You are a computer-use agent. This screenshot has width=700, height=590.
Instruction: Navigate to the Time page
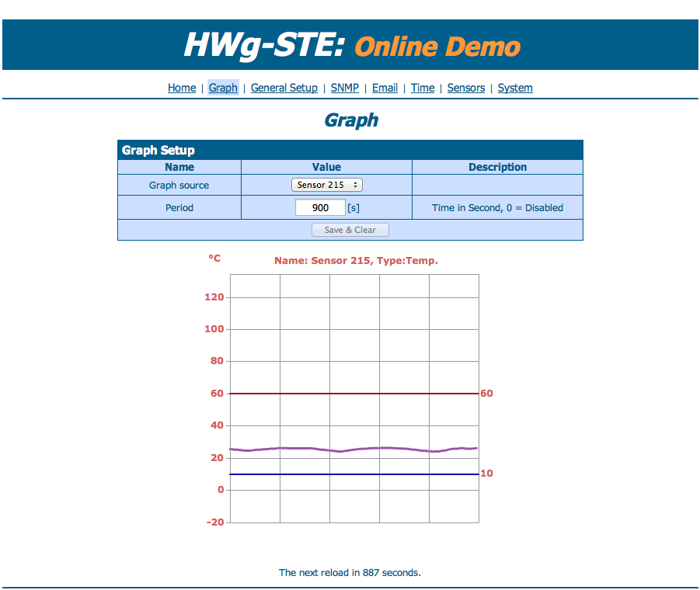pos(423,88)
